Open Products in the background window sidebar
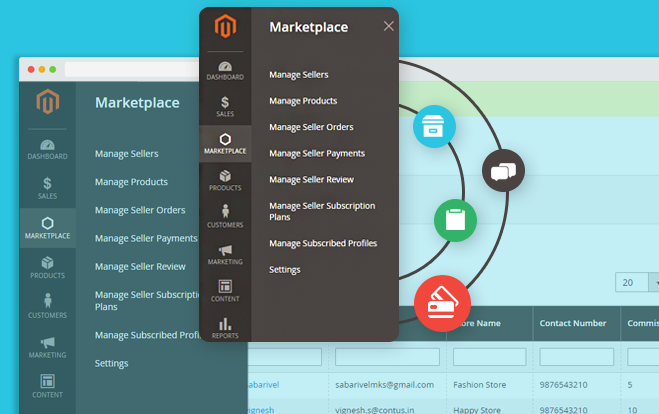This screenshot has width=659, height=414. 47,268
